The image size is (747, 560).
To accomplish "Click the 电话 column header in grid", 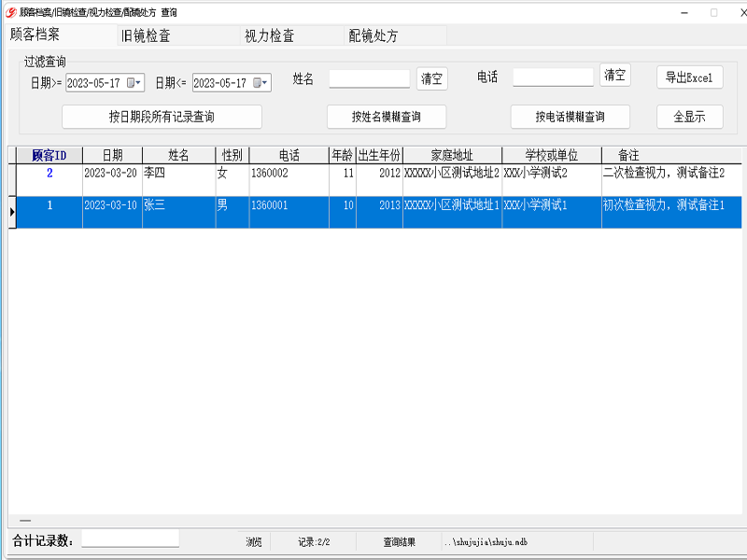I will click(x=289, y=155).
